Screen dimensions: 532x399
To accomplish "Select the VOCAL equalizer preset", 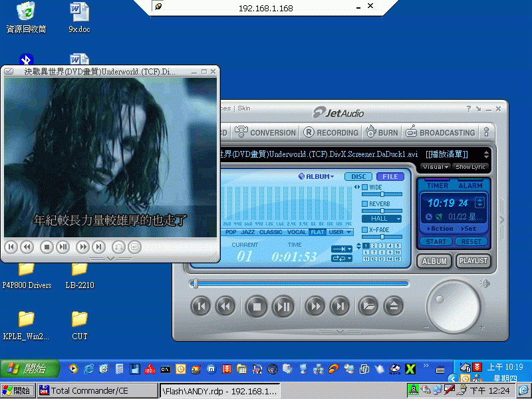I will [297, 232].
